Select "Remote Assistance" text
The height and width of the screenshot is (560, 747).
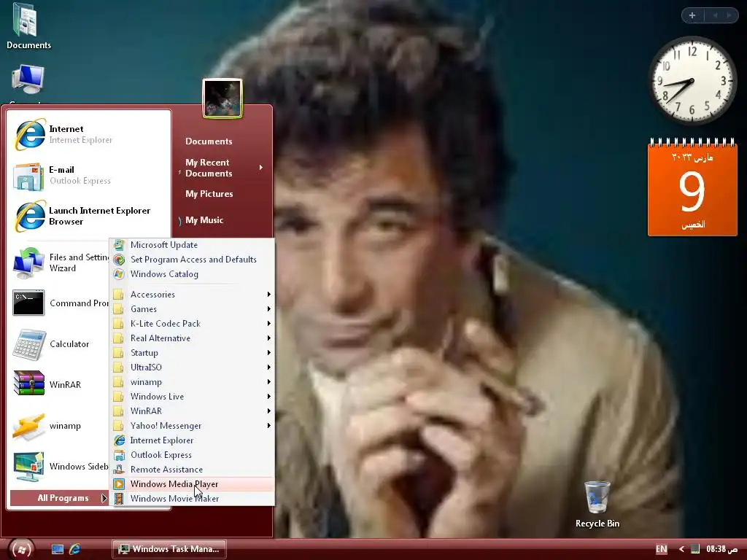(166, 470)
